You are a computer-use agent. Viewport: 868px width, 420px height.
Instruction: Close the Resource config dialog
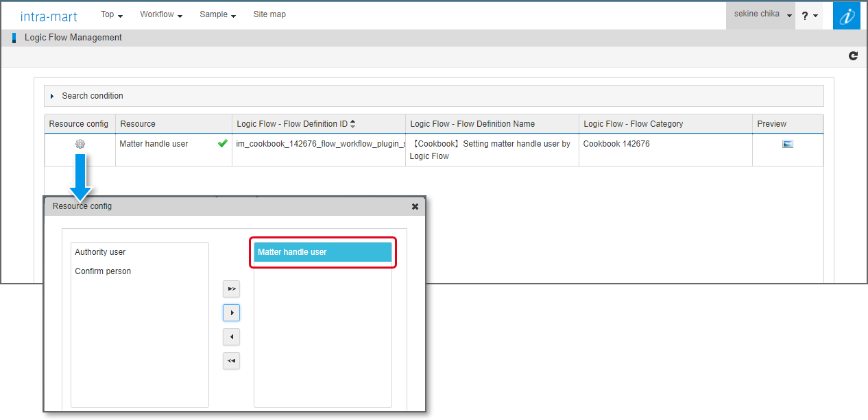tap(415, 206)
